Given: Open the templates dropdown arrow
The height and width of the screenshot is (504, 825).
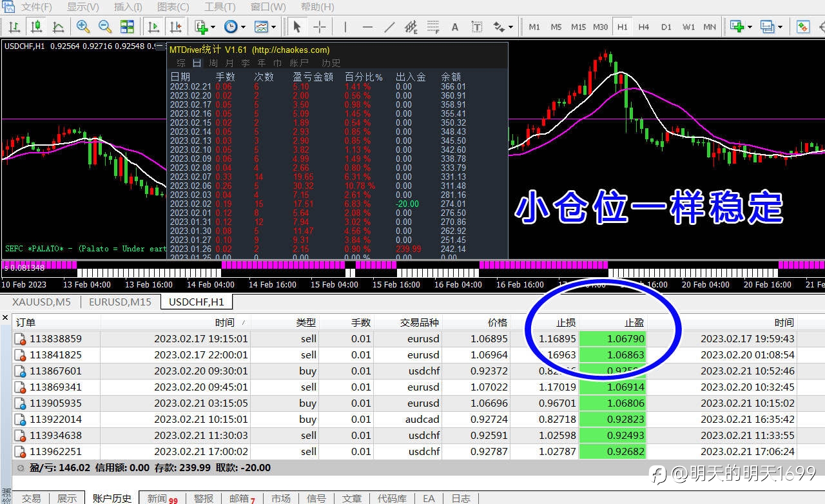Looking at the screenshot, I should click(x=274, y=26).
